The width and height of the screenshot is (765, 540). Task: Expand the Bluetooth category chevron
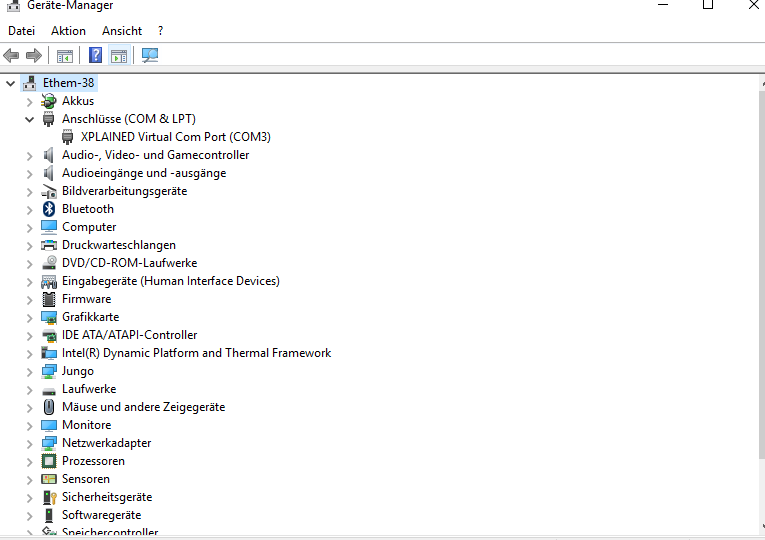29,210
